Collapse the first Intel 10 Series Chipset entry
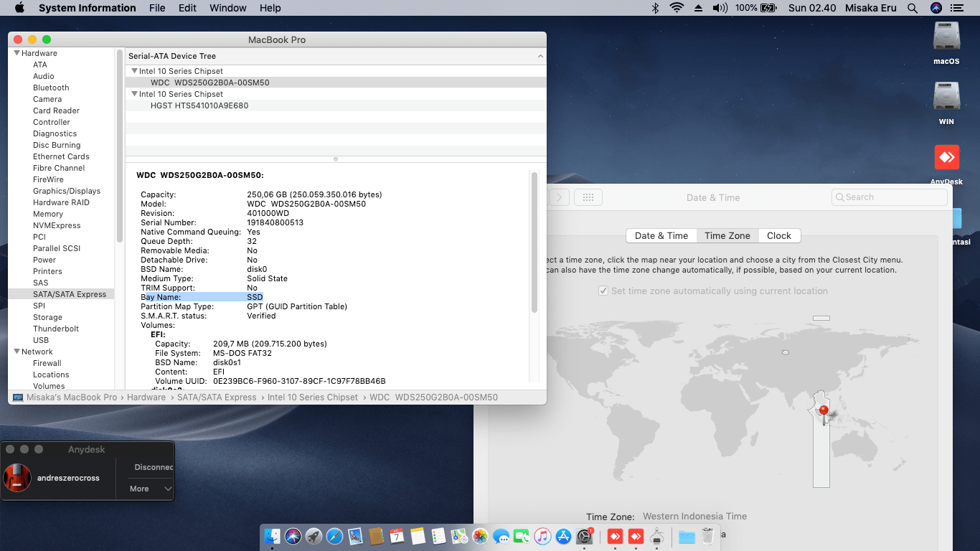980x551 pixels. [134, 70]
